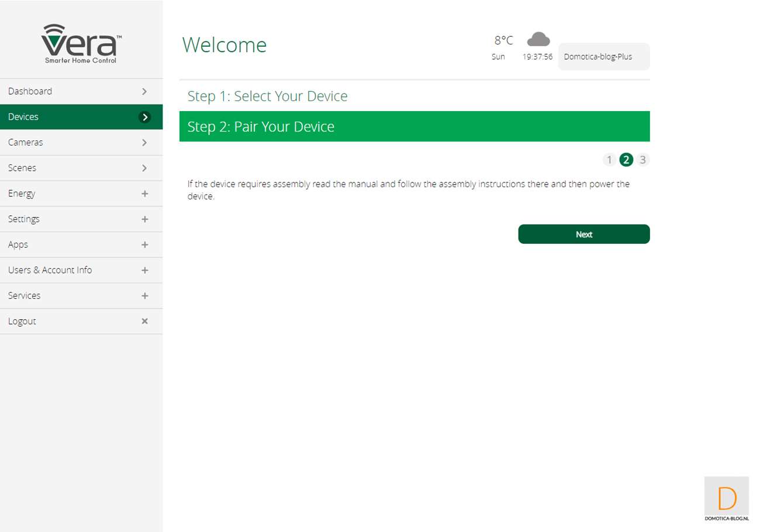
Task: Click the Cameras chevron arrow
Action: click(144, 143)
